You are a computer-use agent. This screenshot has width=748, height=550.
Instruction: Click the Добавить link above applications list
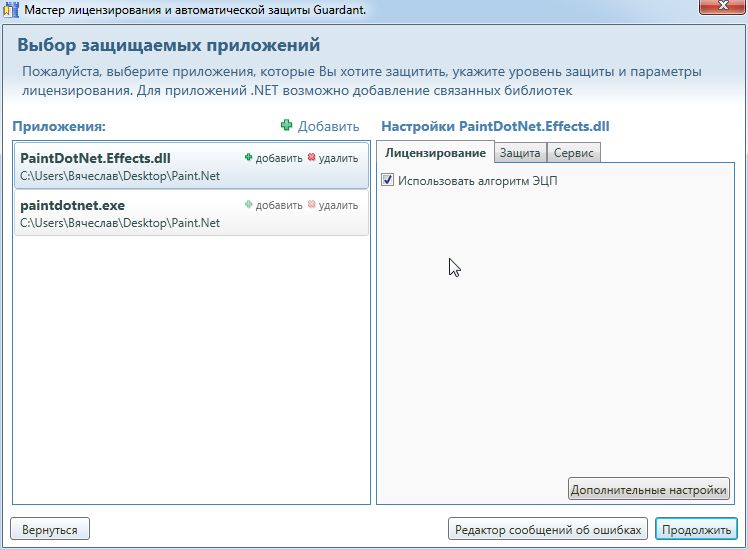click(328, 126)
